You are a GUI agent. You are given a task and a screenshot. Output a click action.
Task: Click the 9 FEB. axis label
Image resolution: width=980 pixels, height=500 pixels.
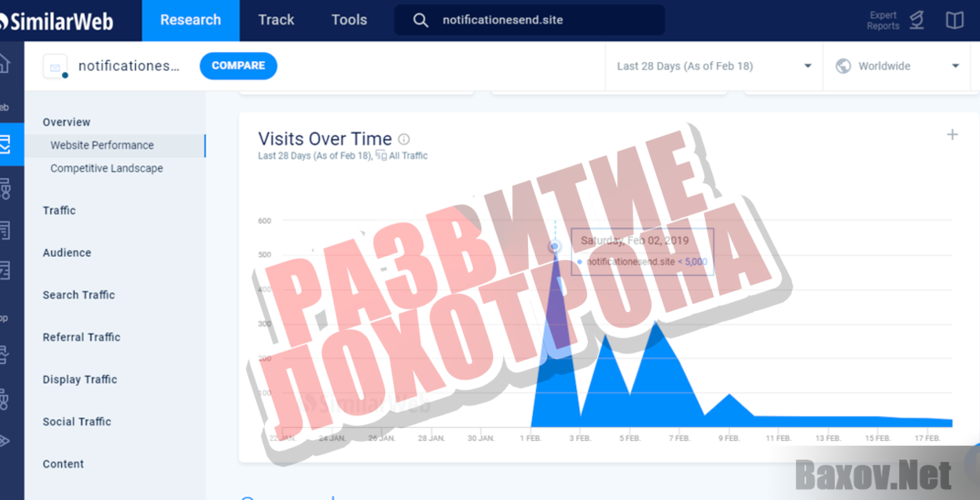click(729, 439)
